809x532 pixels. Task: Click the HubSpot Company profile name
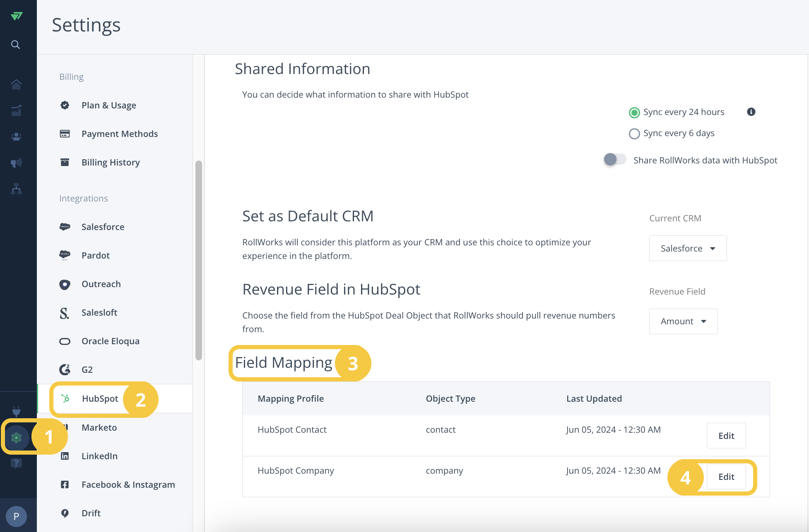point(296,471)
